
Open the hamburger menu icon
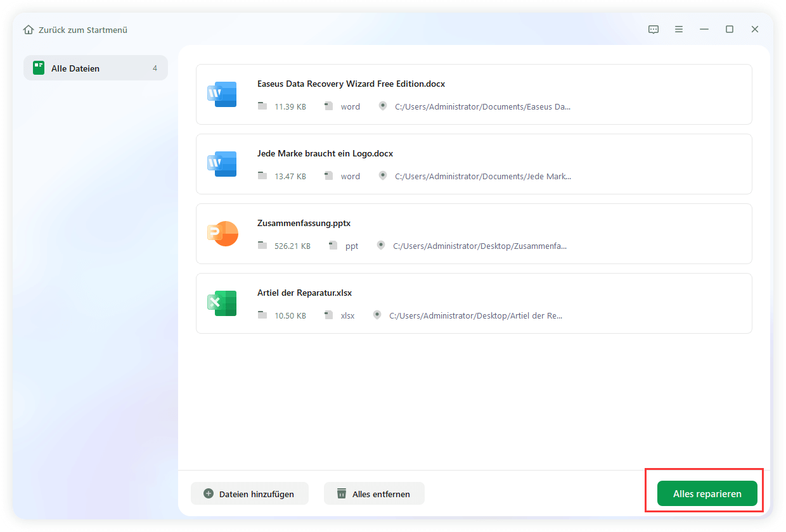679,30
